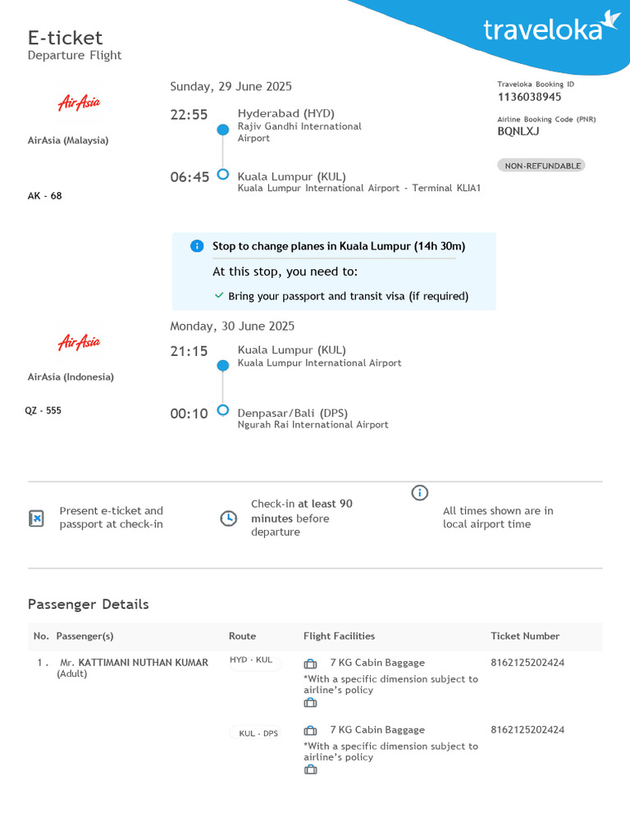
Task: Click the blue info icon in the stop notice
Action: 197,246
